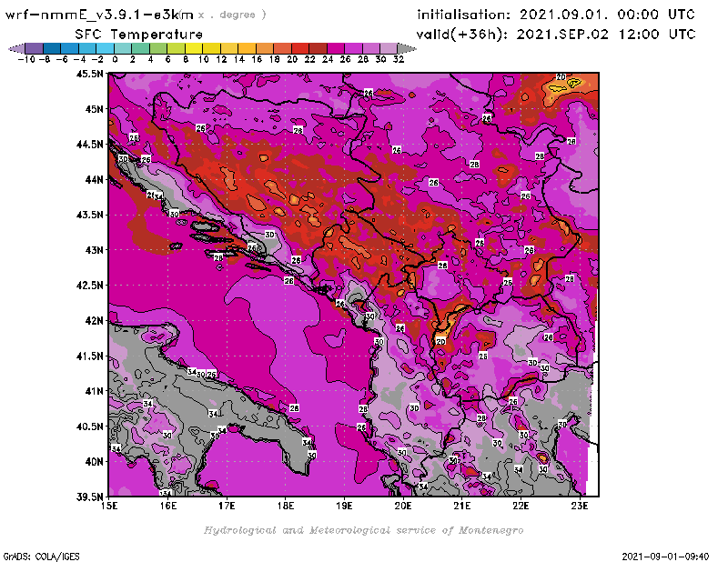Click the '41.5N' latitude label
The height and width of the screenshot is (562, 728).
tap(89, 356)
